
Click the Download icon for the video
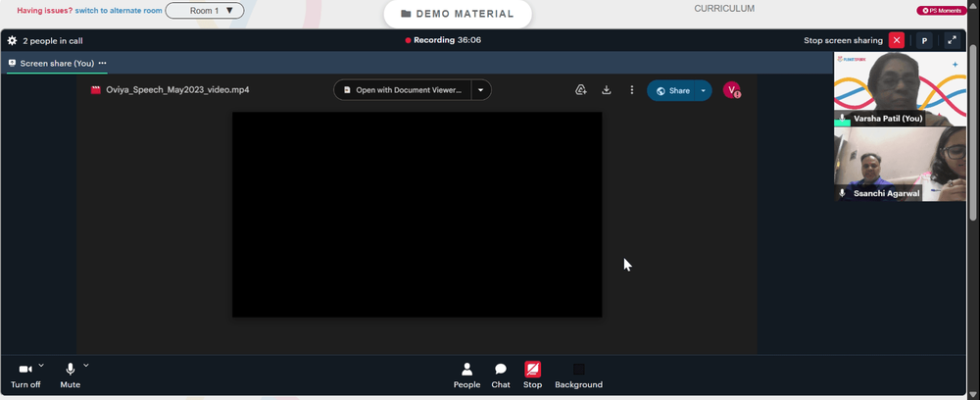coord(607,90)
